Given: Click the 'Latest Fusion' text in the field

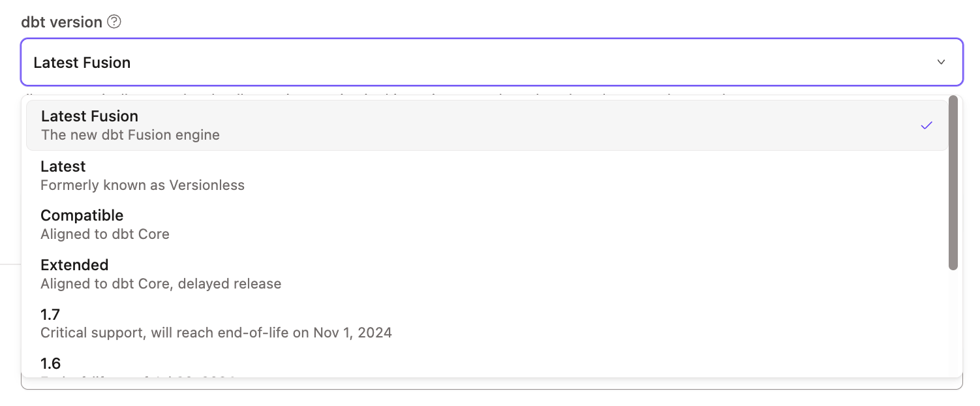Looking at the screenshot, I should (82, 62).
